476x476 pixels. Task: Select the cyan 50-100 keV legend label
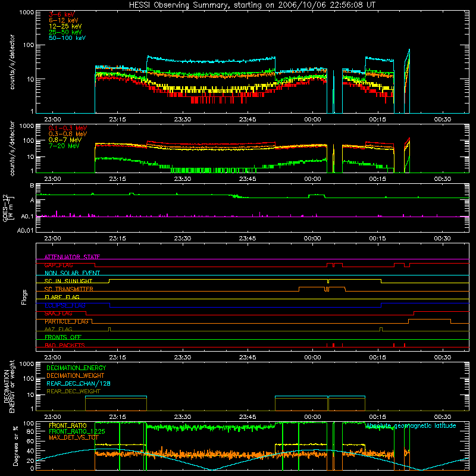(x=67, y=38)
